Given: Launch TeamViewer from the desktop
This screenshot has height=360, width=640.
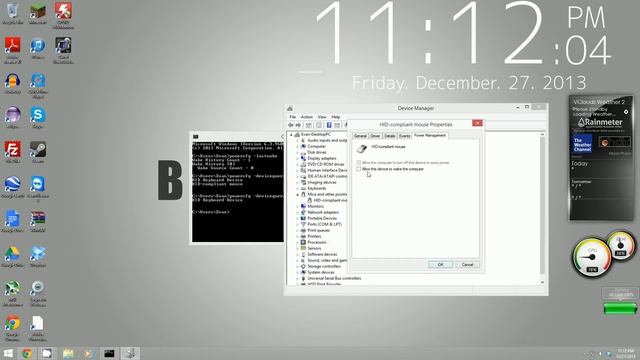Looking at the screenshot, I should click(38, 188).
